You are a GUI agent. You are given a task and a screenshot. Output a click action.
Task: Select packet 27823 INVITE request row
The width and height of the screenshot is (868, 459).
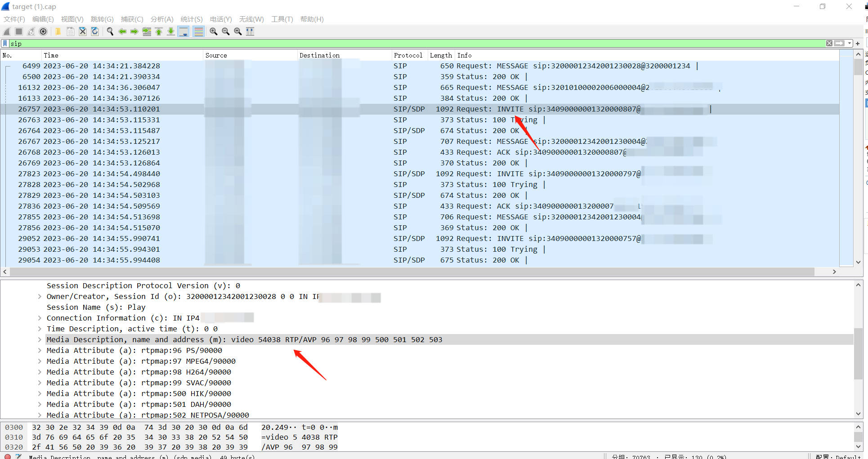point(420,174)
